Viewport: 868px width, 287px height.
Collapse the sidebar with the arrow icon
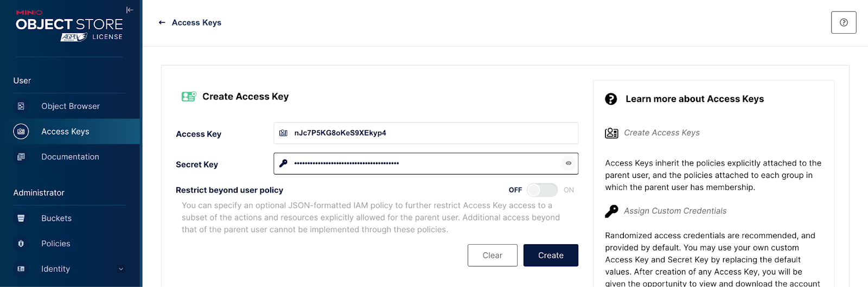[130, 10]
